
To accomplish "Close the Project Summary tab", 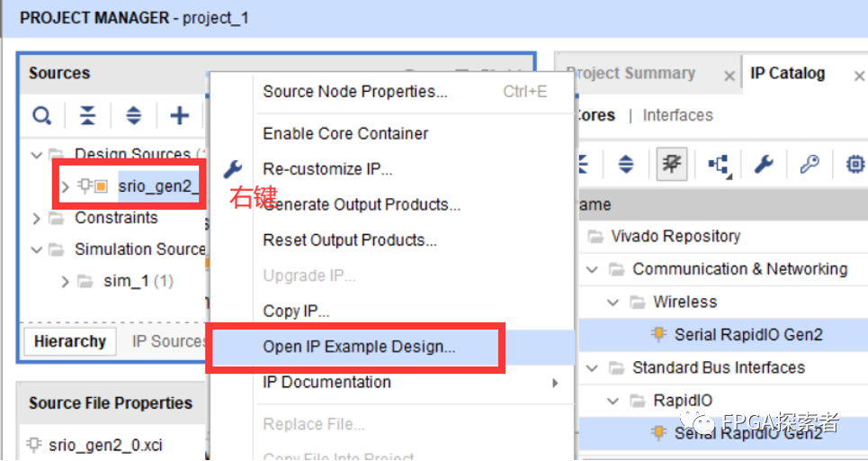I will click(729, 76).
